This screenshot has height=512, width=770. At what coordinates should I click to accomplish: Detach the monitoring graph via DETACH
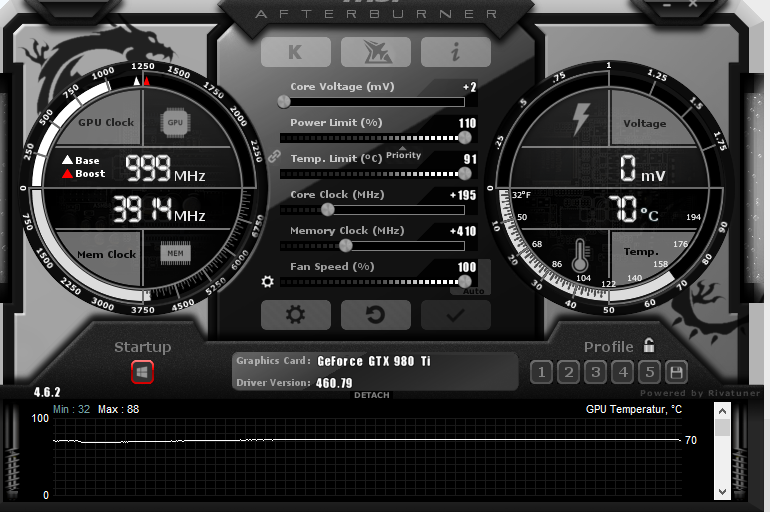coord(372,395)
